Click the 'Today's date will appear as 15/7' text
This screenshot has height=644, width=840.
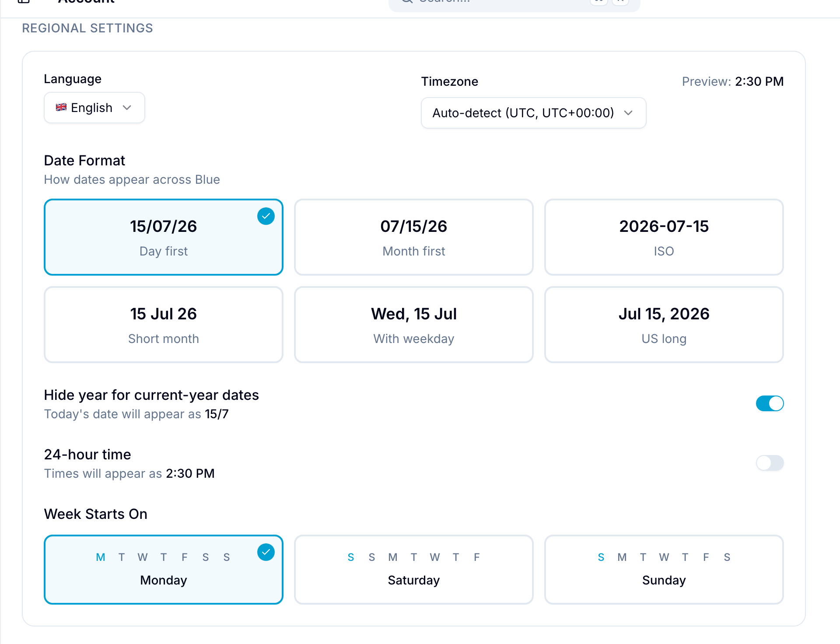[x=136, y=414]
